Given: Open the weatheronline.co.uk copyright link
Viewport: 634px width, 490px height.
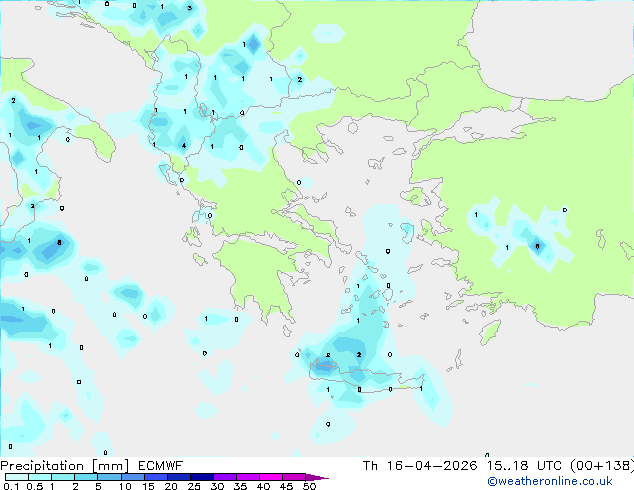Looking at the screenshot, I should (x=550, y=481).
